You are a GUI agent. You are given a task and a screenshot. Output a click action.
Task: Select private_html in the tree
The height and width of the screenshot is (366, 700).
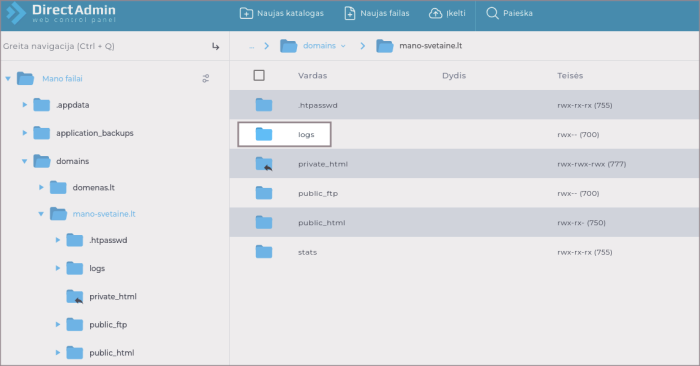[113, 296]
